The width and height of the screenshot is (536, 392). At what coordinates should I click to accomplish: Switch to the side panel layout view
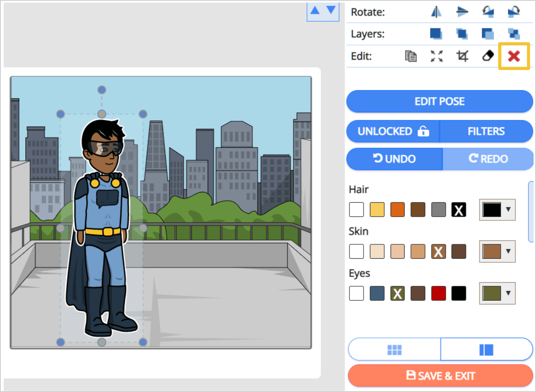click(486, 349)
